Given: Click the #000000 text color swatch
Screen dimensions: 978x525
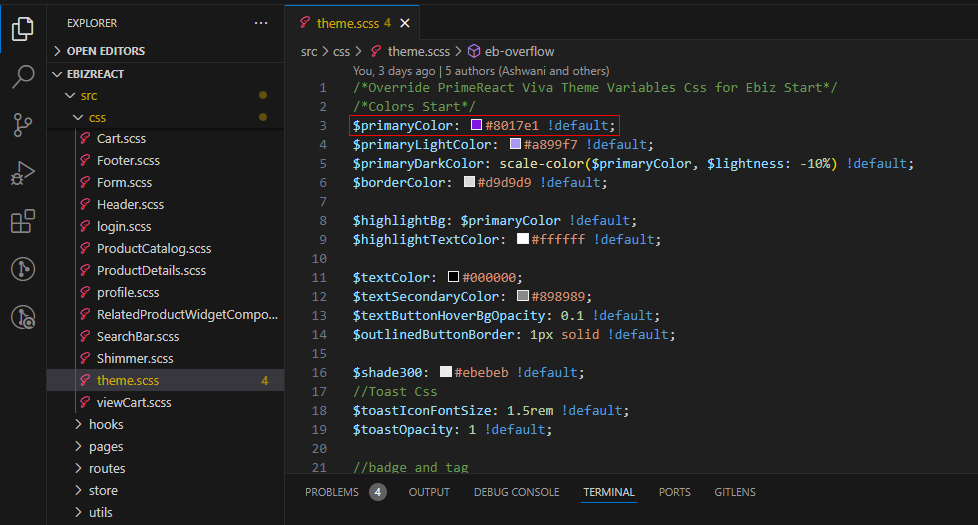Looking at the screenshot, I should click(453, 277).
